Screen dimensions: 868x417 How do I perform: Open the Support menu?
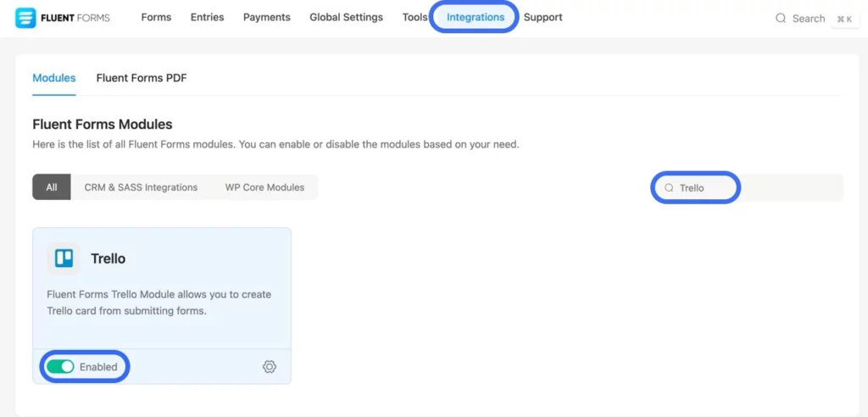(x=543, y=17)
